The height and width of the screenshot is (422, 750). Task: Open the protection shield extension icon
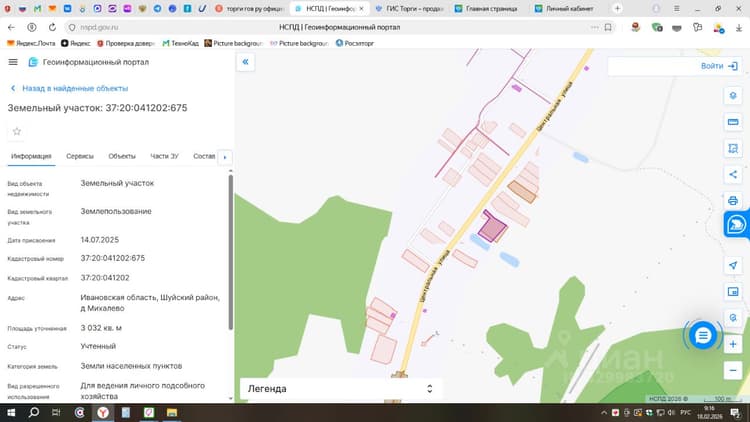(657, 28)
